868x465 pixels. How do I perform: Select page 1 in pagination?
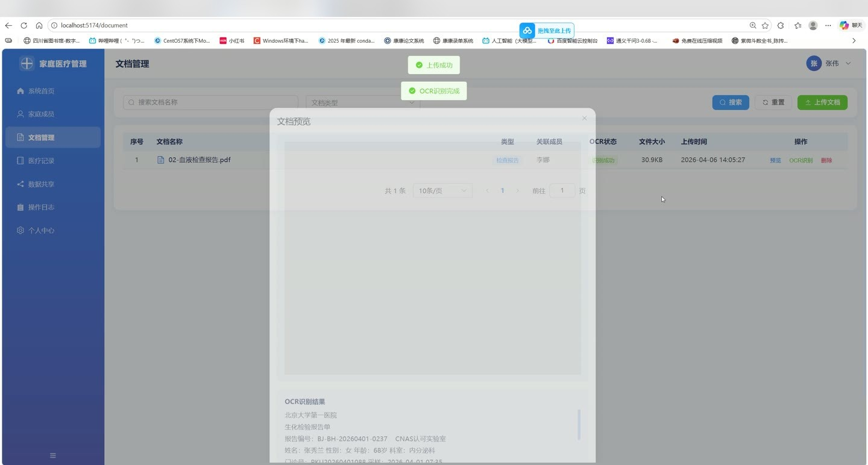pos(502,190)
